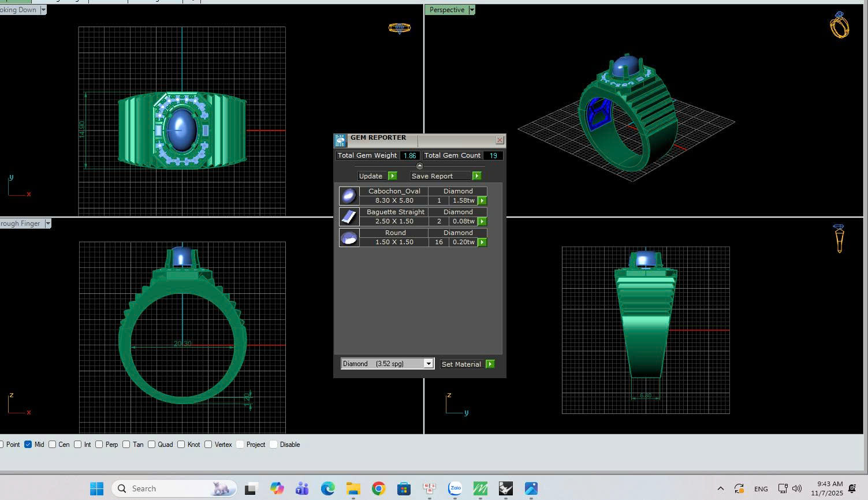This screenshot has width=868, height=500.
Task: Click the Round gem icon
Action: [349, 237]
